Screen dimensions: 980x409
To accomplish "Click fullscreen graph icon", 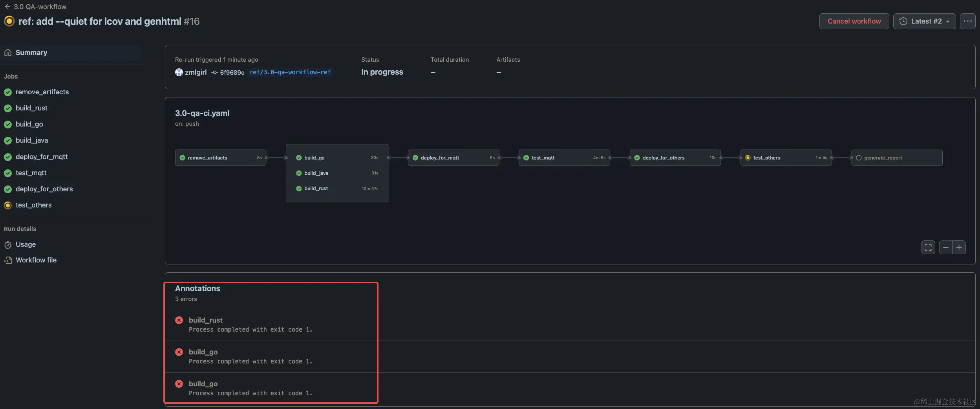I will click(x=928, y=248).
